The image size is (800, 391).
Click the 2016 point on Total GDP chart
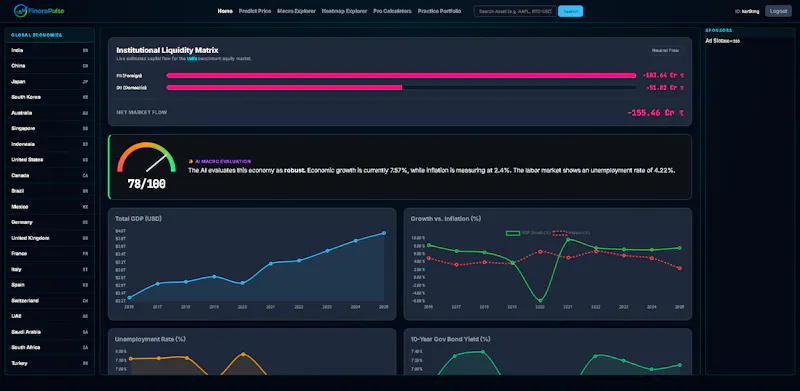129,298
